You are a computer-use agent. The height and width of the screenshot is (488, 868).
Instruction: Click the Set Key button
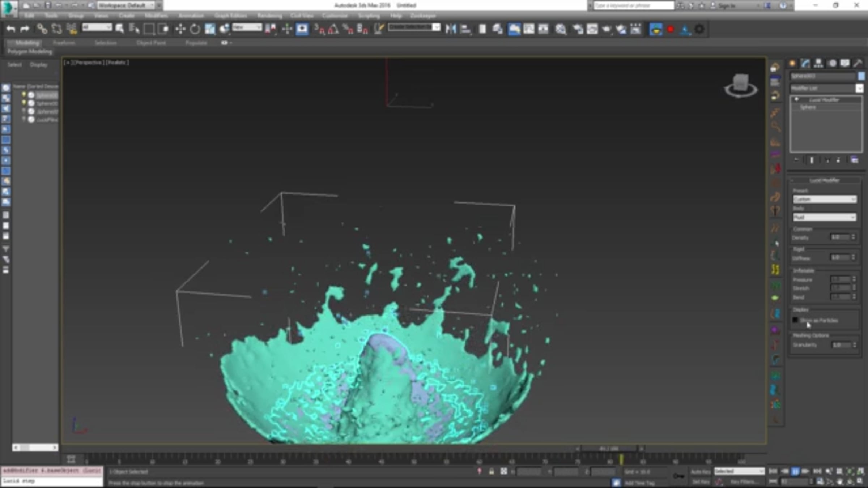(701, 482)
